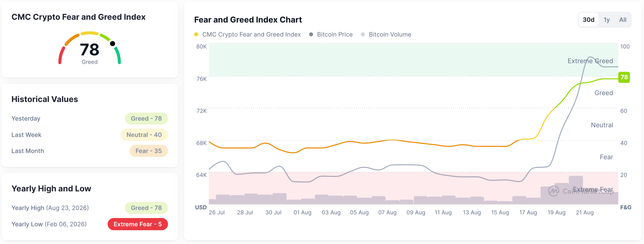Click the 68K price axis label
The height and width of the screenshot is (244, 644).
tap(201, 143)
